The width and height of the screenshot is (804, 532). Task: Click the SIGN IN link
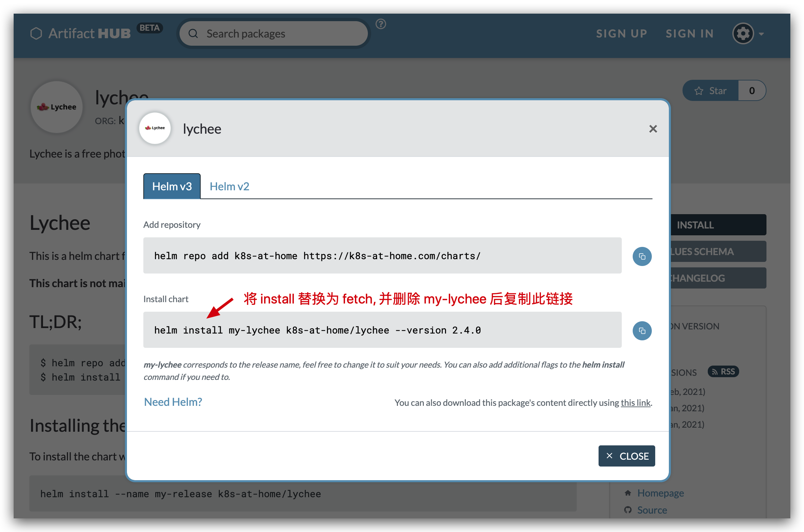point(690,33)
